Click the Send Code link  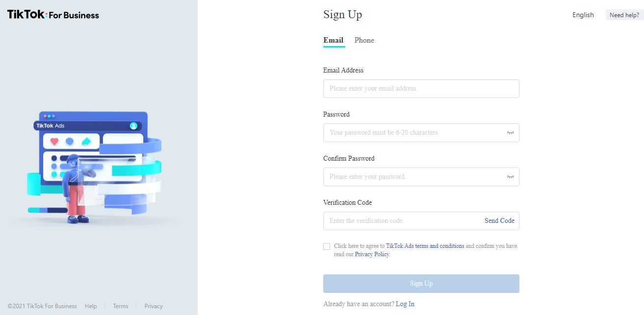(x=499, y=221)
